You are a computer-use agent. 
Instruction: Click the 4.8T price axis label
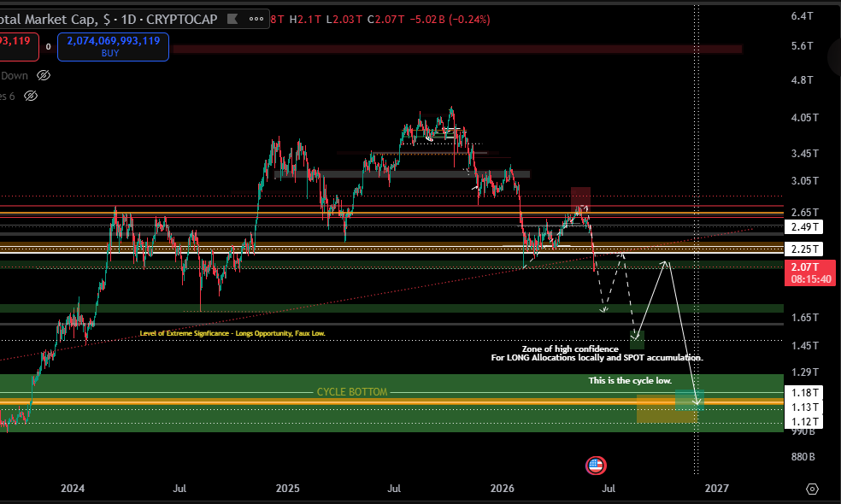[802, 80]
